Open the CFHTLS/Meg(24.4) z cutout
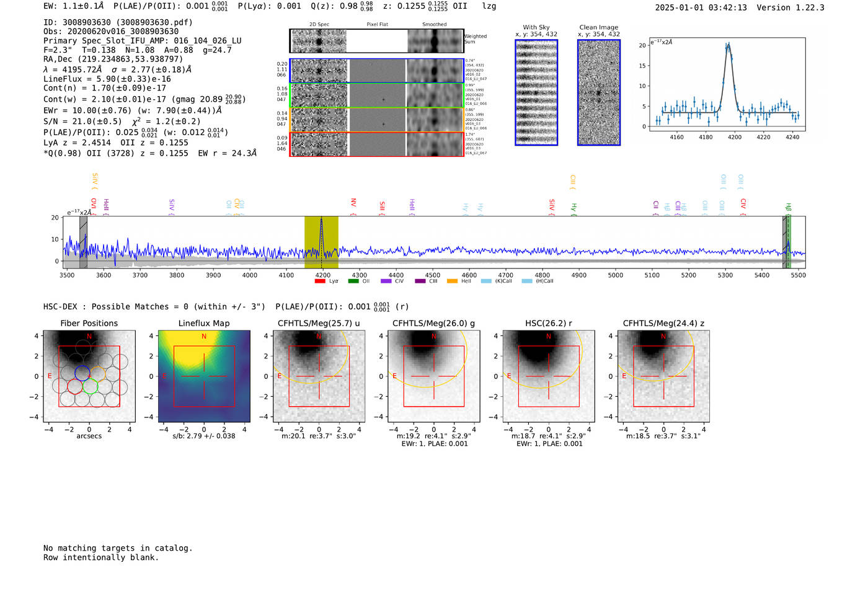Image resolution: width=868 pixels, height=591 pixels. pos(663,376)
